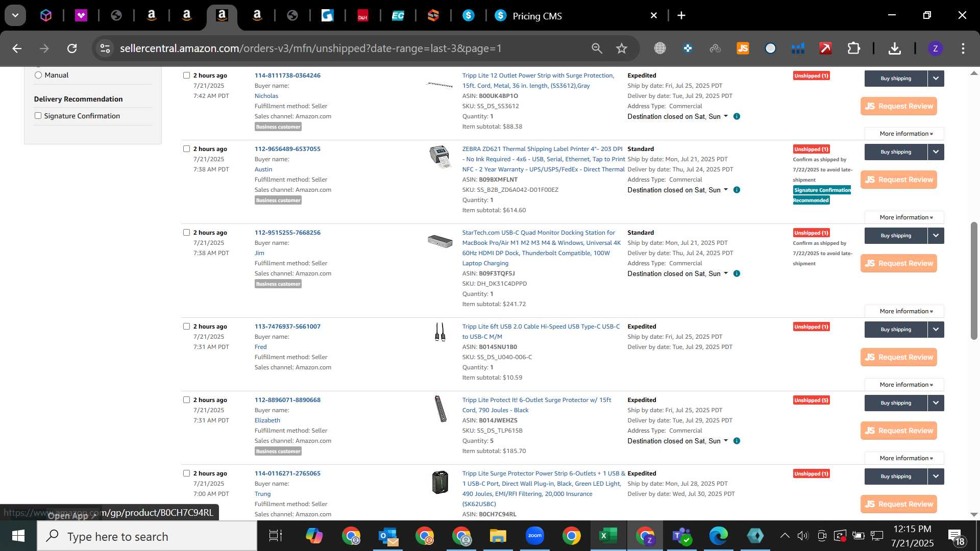This screenshot has width=980, height=551.
Task: Open ZEBRA ZD621 Thermal Printer product link
Action: tap(543, 159)
